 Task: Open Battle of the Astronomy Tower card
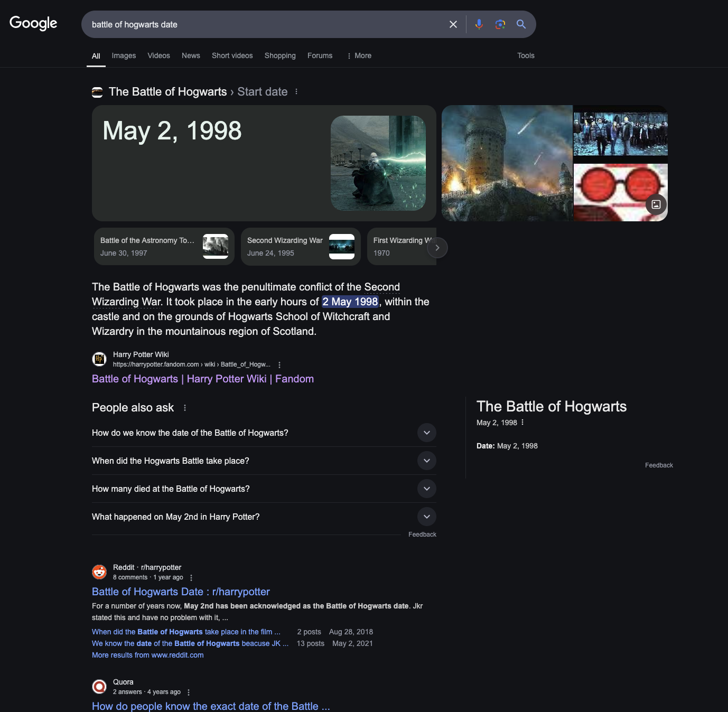(x=164, y=247)
